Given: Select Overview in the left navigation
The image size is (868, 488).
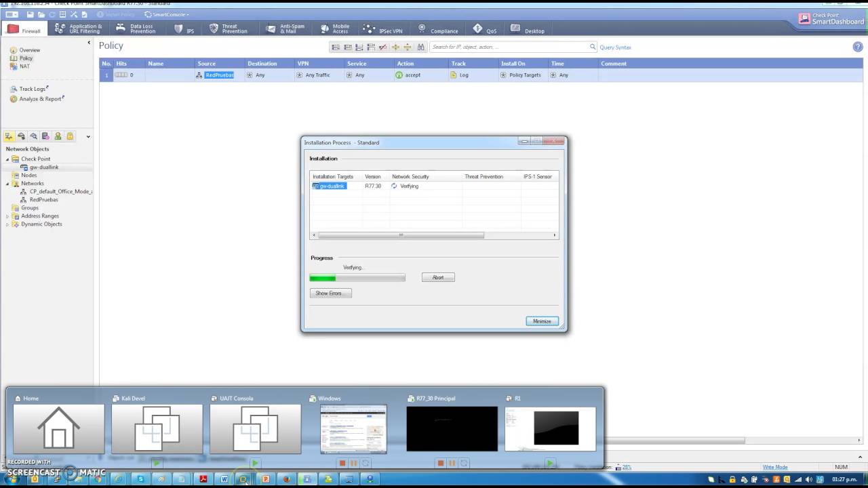Looking at the screenshot, I should pyautogui.click(x=25, y=50).
